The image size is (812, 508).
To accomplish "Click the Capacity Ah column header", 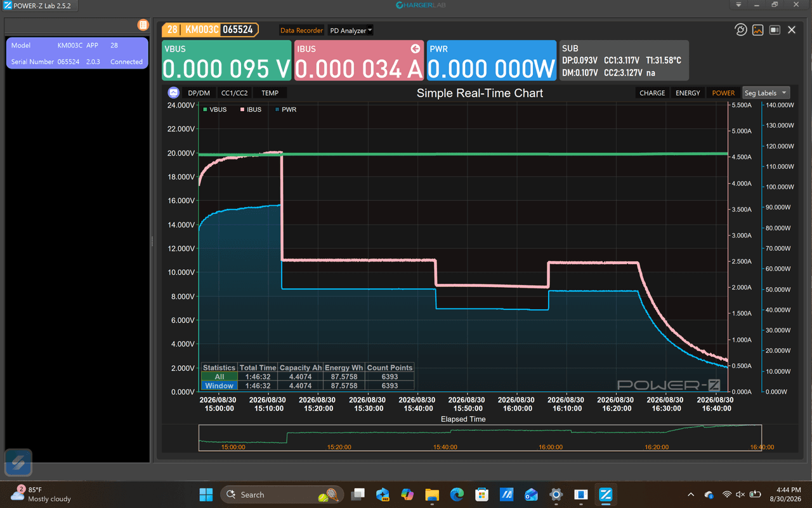I will 300,368.
